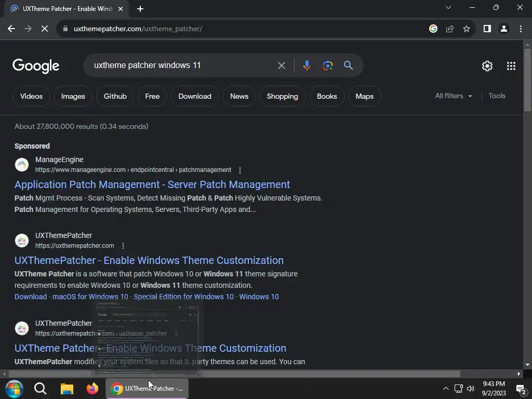Select the Download filter chip
The height and width of the screenshot is (399, 532).
[195, 96]
